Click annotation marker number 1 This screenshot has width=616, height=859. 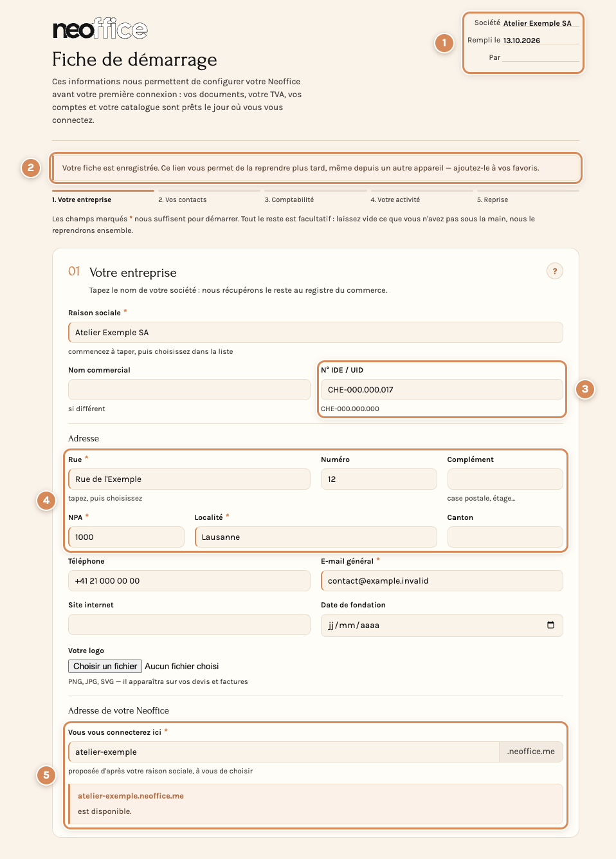[444, 43]
